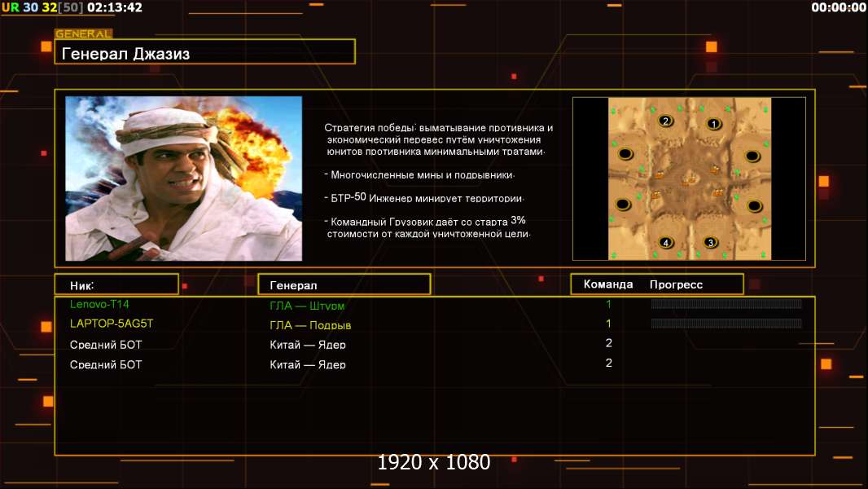
Task: Click the Стратегия победы description paragraph
Action: [x=438, y=139]
